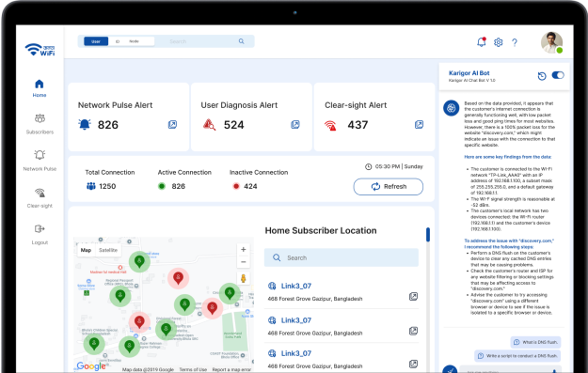
Task: Open settings gear in header
Action: coord(498,42)
